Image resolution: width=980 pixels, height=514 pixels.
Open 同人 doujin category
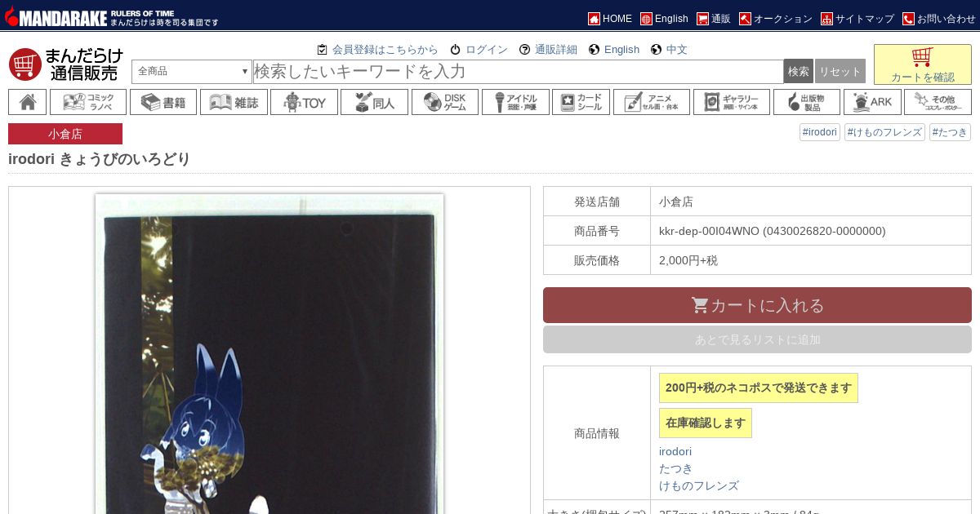[375, 102]
